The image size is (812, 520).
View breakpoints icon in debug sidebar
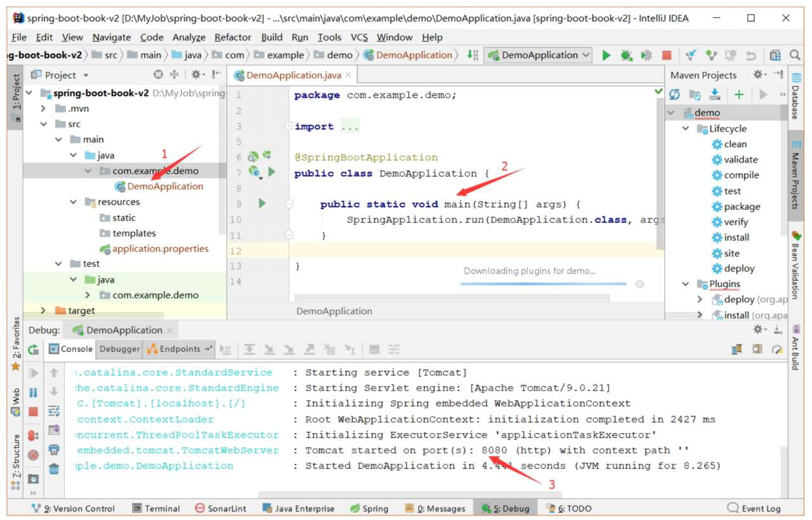pos(34,436)
